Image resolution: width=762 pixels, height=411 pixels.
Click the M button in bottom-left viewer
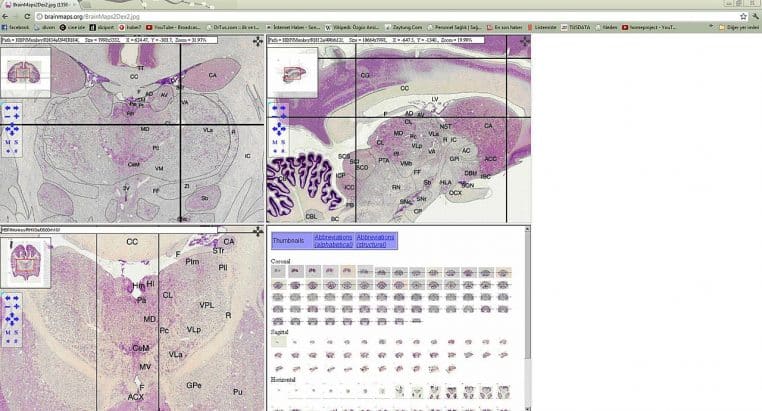[8, 333]
